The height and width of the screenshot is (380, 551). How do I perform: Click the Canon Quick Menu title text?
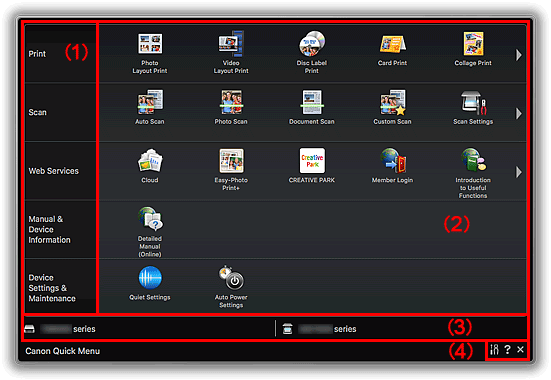pyautogui.click(x=63, y=351)
